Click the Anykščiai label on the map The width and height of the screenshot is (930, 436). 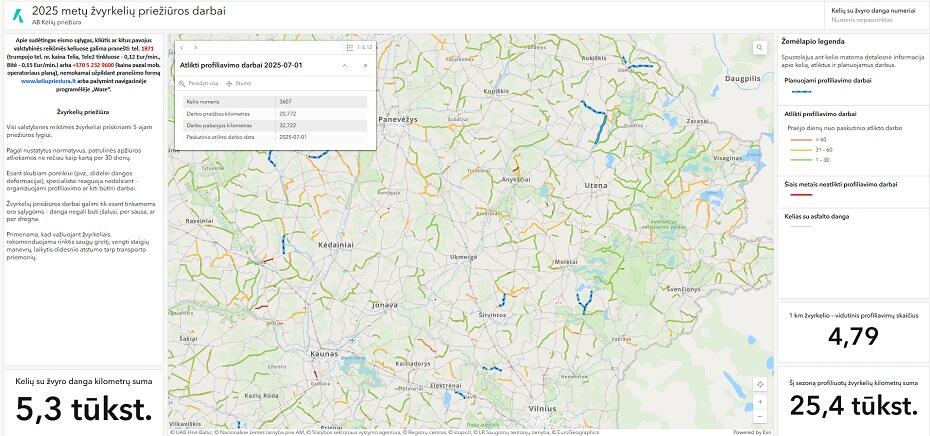pos(515,179)
